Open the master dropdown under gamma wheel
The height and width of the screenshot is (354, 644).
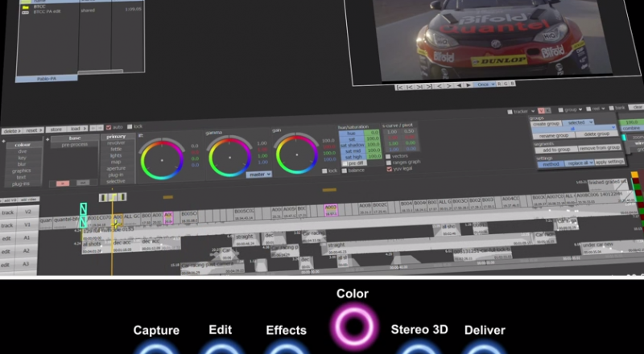(x=259, y=174)
